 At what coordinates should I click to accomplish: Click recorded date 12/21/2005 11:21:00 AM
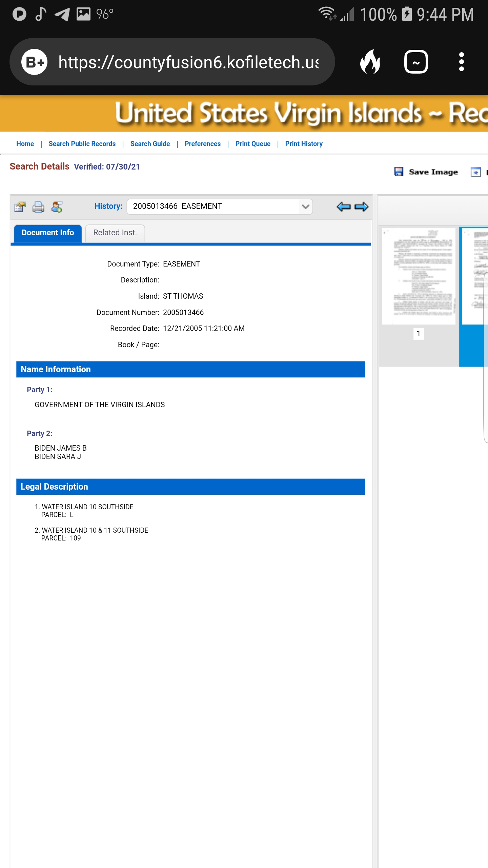tap(204, 329)
